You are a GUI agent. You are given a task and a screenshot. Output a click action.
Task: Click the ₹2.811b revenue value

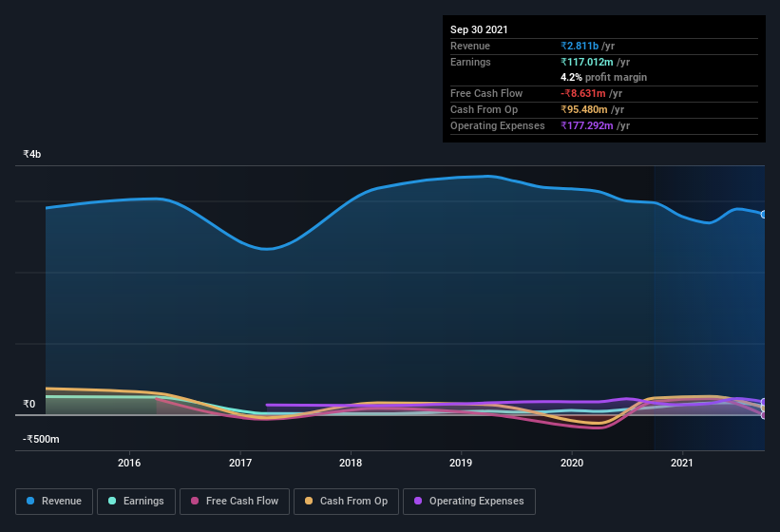click(x=580, y=46)
